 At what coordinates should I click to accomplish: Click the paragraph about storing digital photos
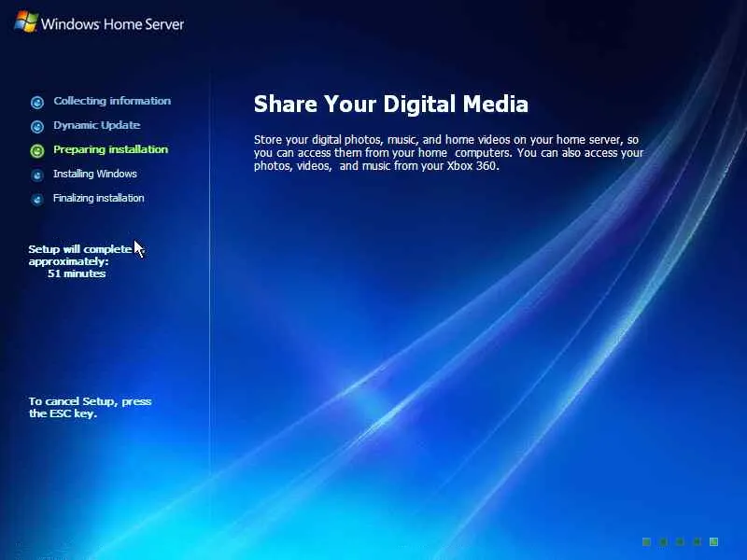coord(448,153)
